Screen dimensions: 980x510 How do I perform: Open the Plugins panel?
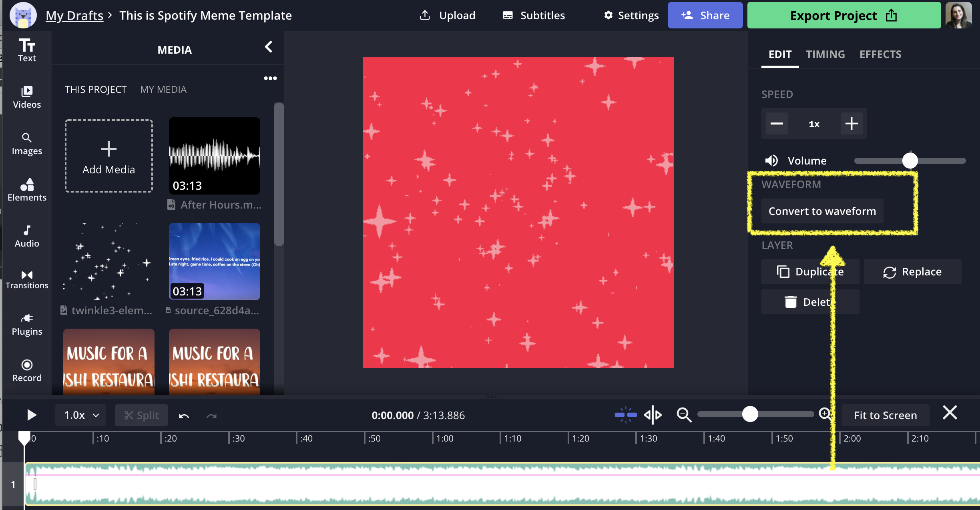point(27,324)
